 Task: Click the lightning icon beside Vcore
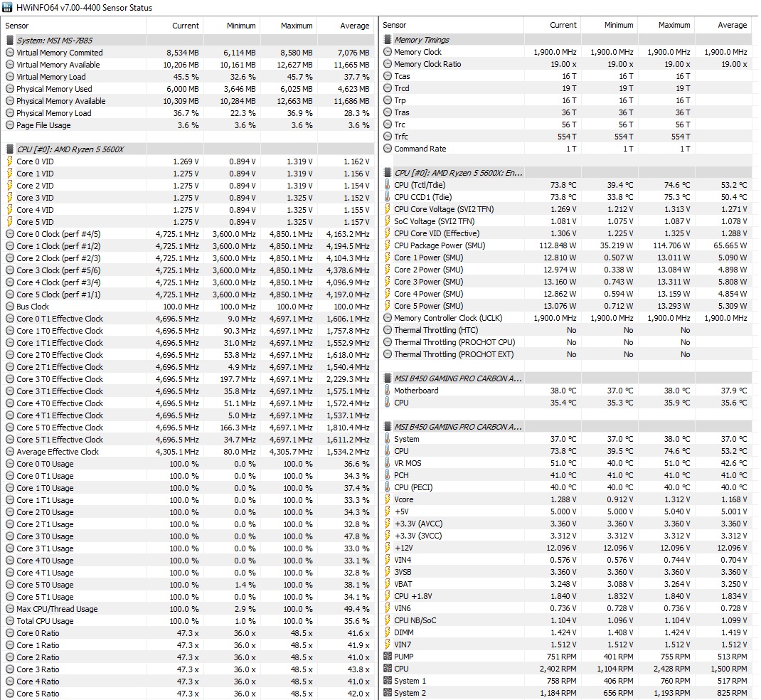[388, 499]
